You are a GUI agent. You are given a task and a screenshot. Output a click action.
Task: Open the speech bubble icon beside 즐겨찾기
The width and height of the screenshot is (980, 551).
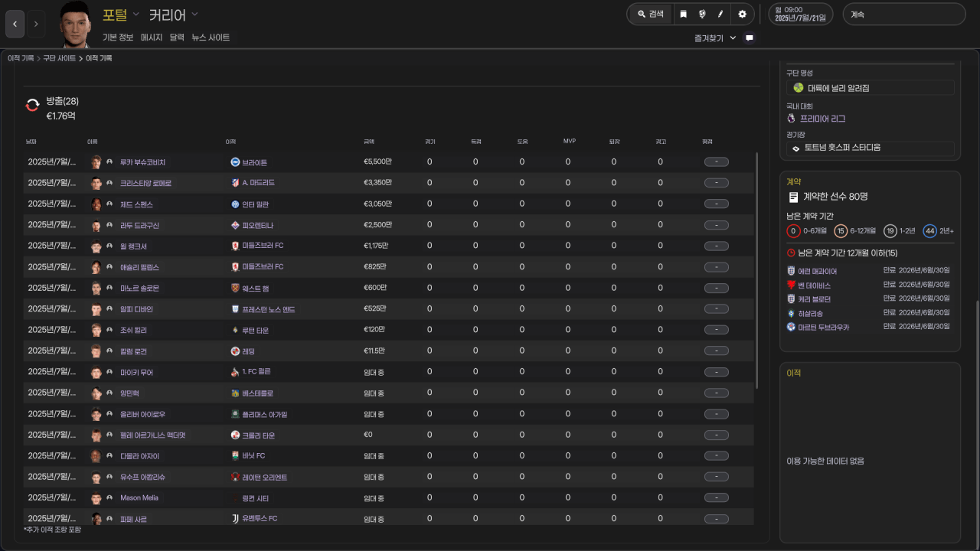coord(749,37)
